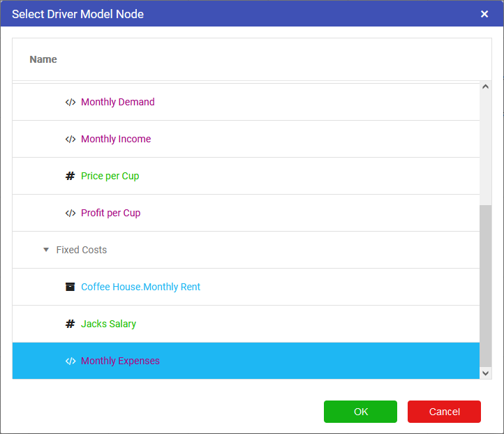Choose the Price per Cup node
Screen dimensions: 504x434
110,176
